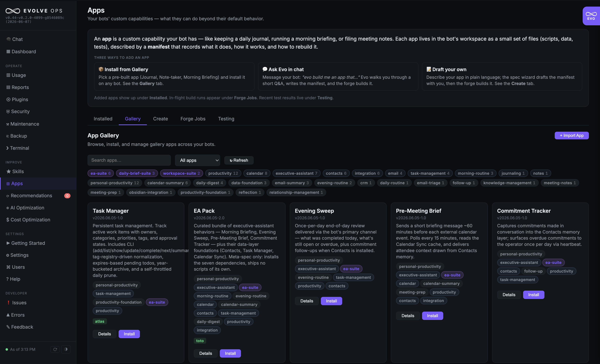
Task: Open Backup sidebar icon
Action: [x=8, y=136]
